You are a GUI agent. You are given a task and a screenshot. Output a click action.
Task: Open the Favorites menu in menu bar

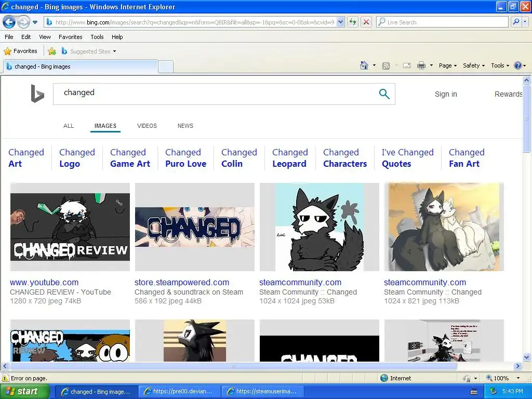[70, 37]
